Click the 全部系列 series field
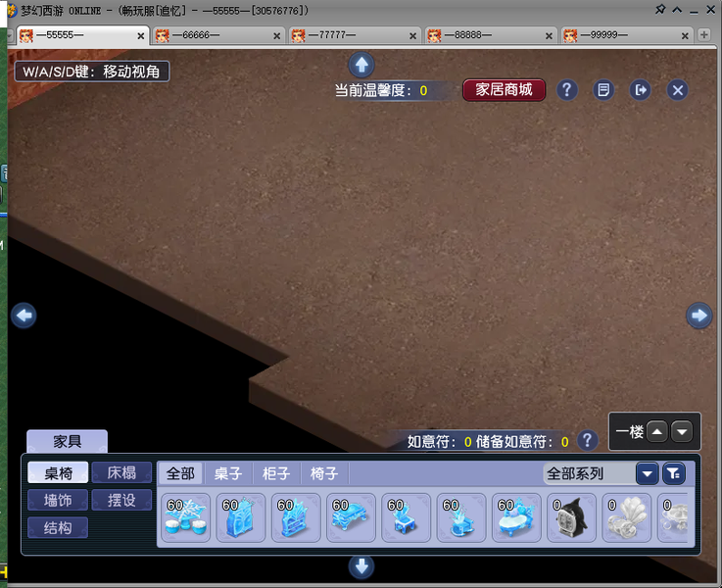This screenshot has height=588, width=722. [x=590, y=473]
